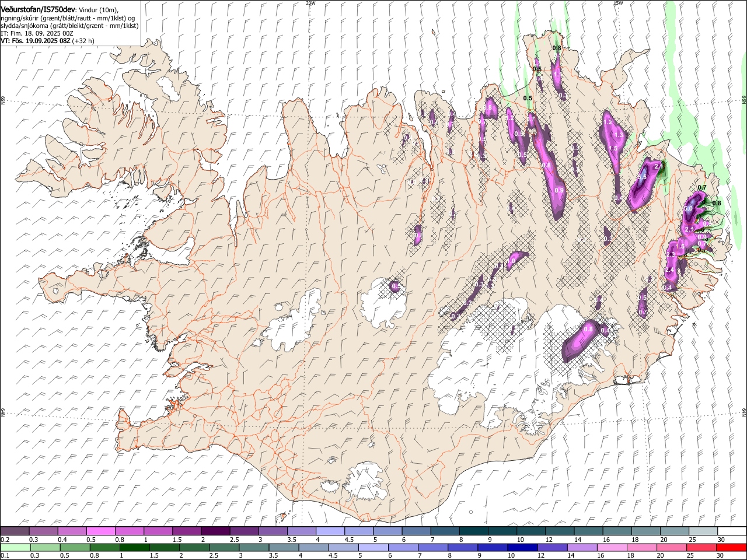Click the 0.9 value in the long purple band
The image size is (747, 560).
coord(559,190)
